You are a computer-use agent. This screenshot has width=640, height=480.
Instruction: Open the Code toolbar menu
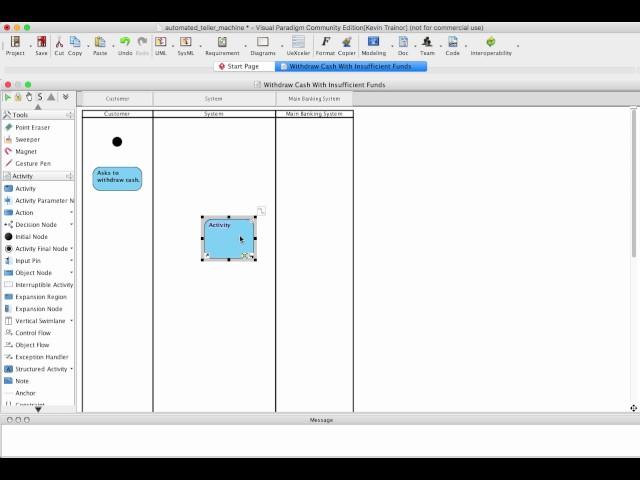pyautogui.click(x=452, y=45)
